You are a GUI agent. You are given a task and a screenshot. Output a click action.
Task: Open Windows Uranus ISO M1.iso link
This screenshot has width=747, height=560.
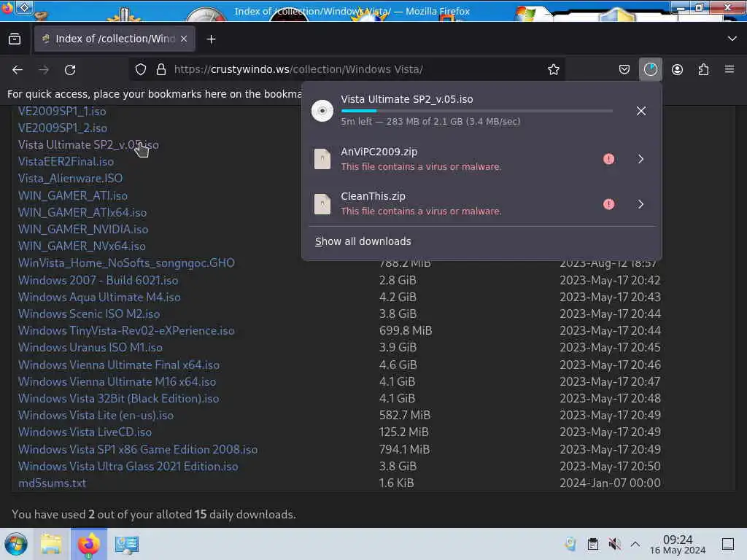click(90, 347)
